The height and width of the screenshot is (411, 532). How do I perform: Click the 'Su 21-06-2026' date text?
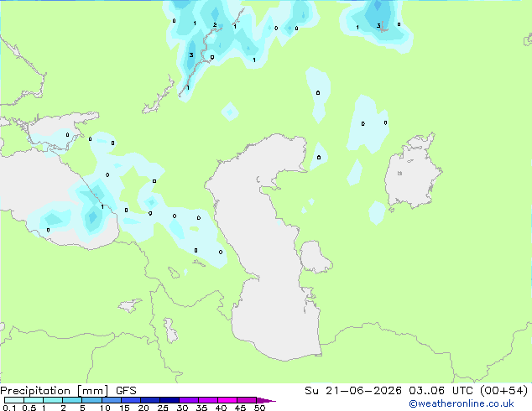353,391
